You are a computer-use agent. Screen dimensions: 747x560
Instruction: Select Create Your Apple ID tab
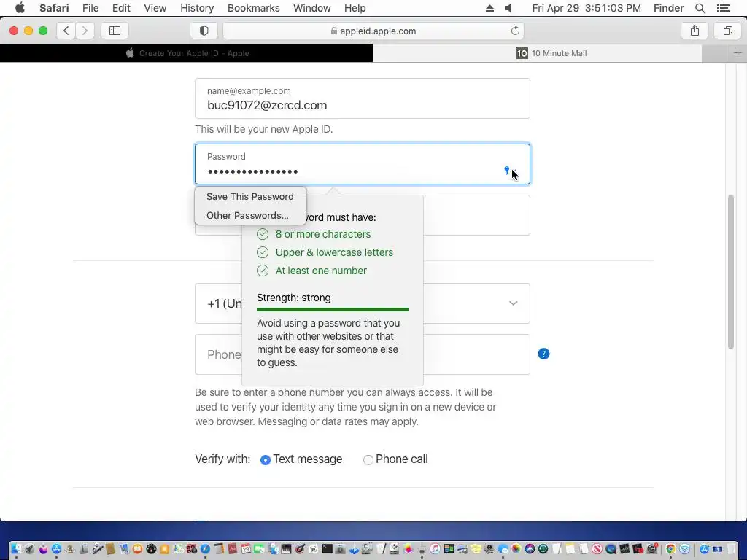tap(186, 52)
